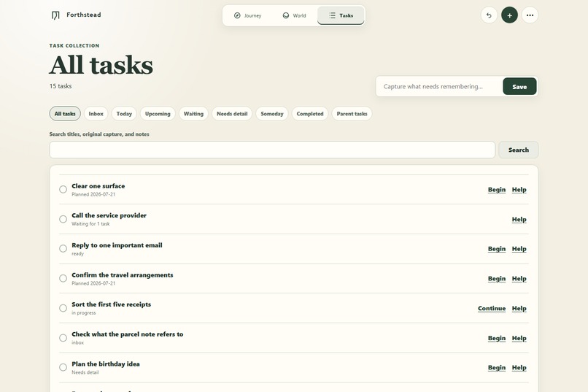Show Completed tasks
The image size is (588, 392).
click(310, 114)
